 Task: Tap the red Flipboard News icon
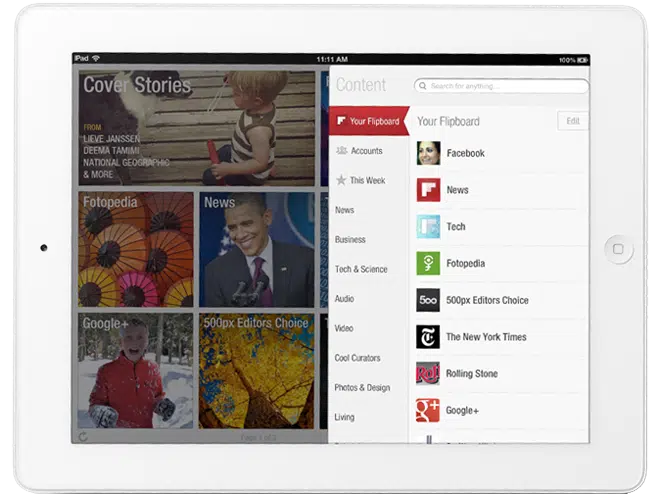click(x=428, y=190)
